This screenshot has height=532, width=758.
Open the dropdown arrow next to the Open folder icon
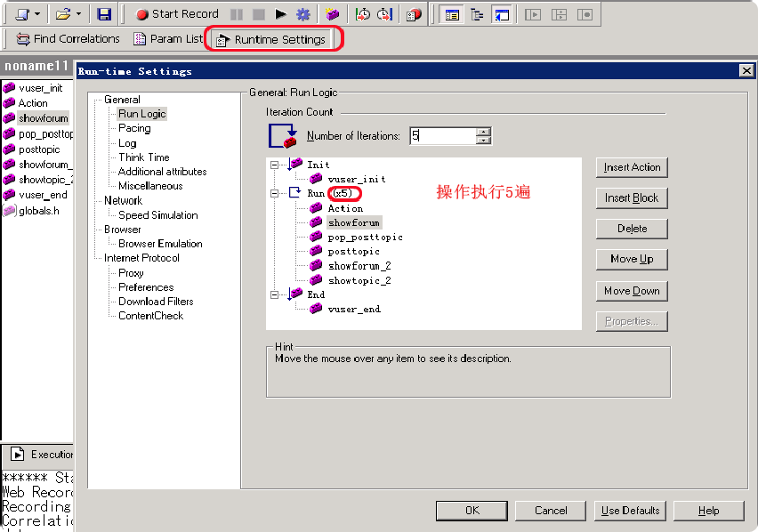79,14
